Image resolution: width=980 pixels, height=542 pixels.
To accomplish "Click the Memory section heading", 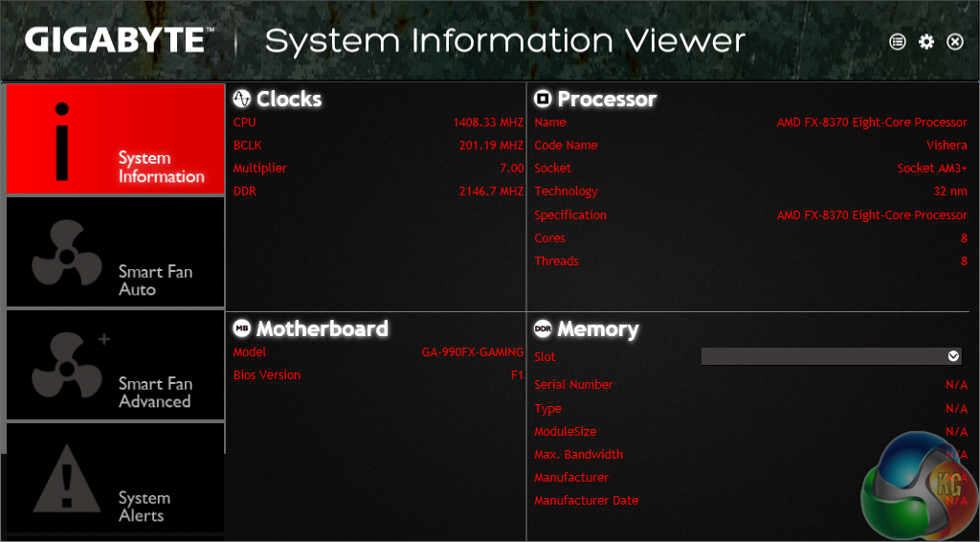I will tap(598, 328).
